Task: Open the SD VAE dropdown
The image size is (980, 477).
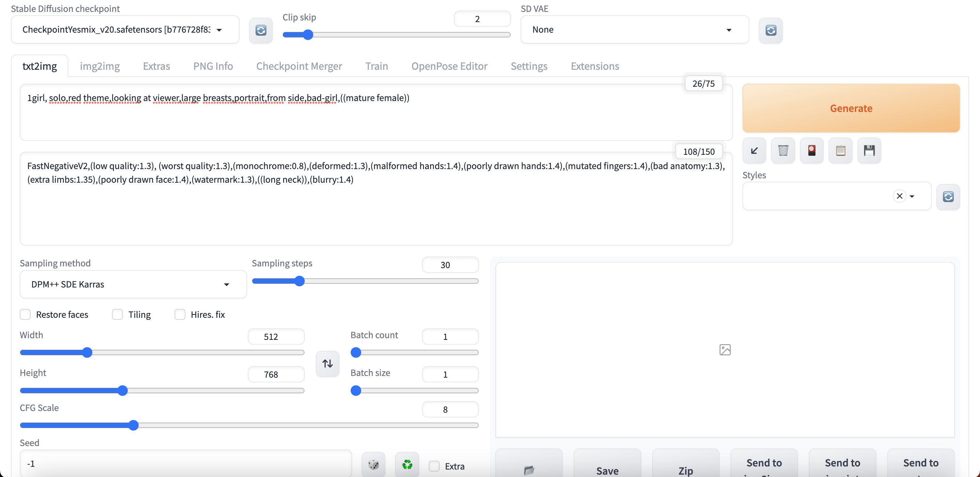Action: tap(634, 30)
